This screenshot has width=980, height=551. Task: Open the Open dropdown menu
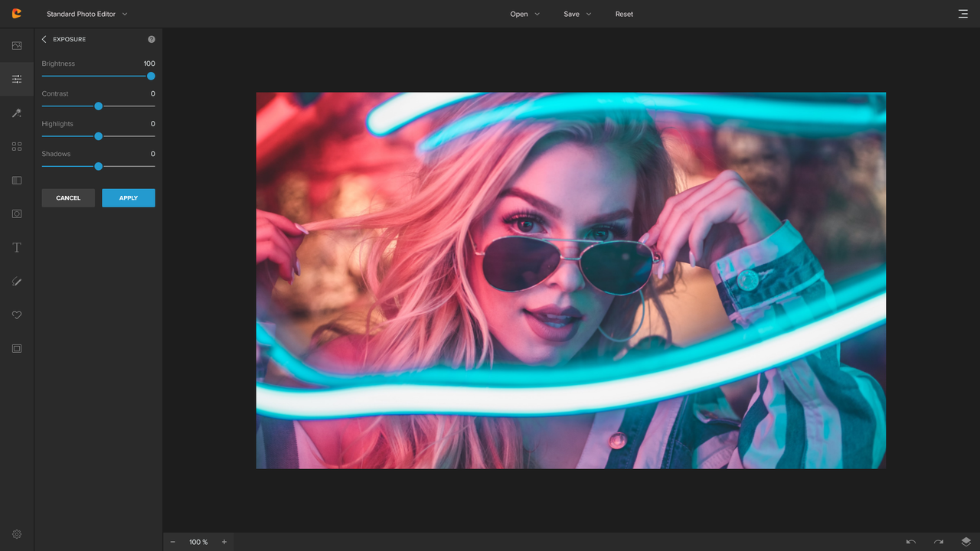[x=524, y=14]
